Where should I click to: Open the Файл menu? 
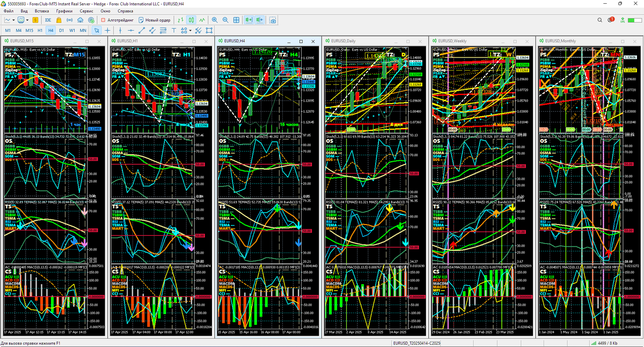coord(9,11)
